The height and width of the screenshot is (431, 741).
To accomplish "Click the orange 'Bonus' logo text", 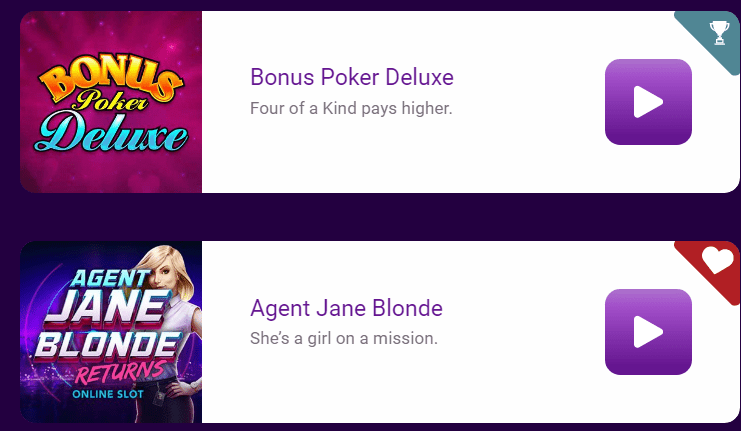I will coord(110,79).
